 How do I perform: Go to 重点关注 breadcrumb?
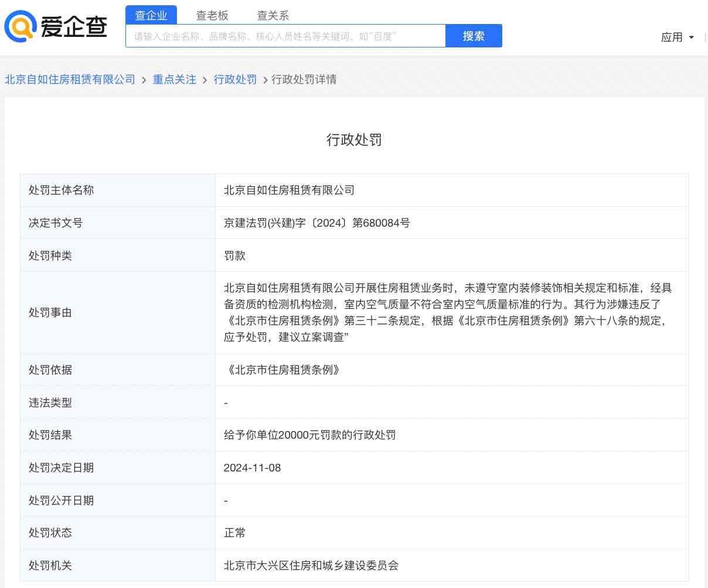(x=175, y=79)
